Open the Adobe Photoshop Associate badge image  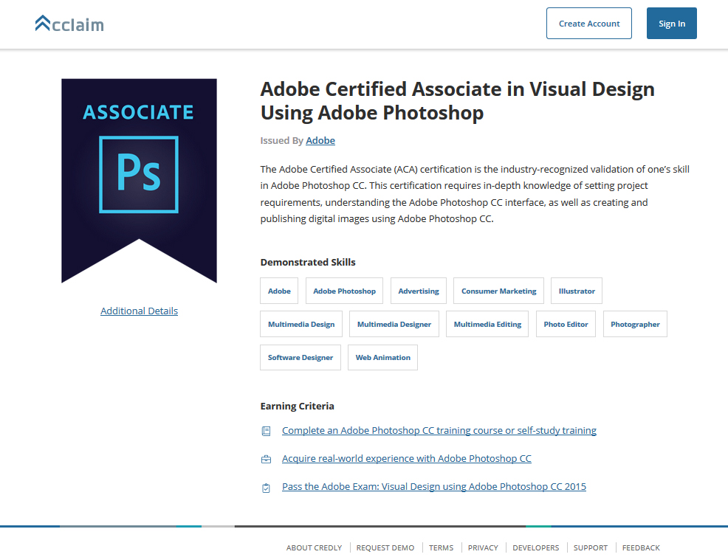(x=139, y=180)
